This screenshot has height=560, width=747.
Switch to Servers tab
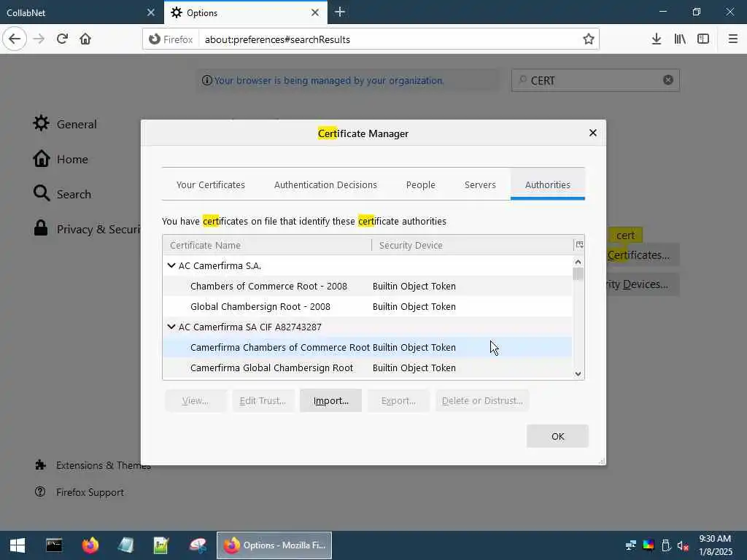coord(480,184)
